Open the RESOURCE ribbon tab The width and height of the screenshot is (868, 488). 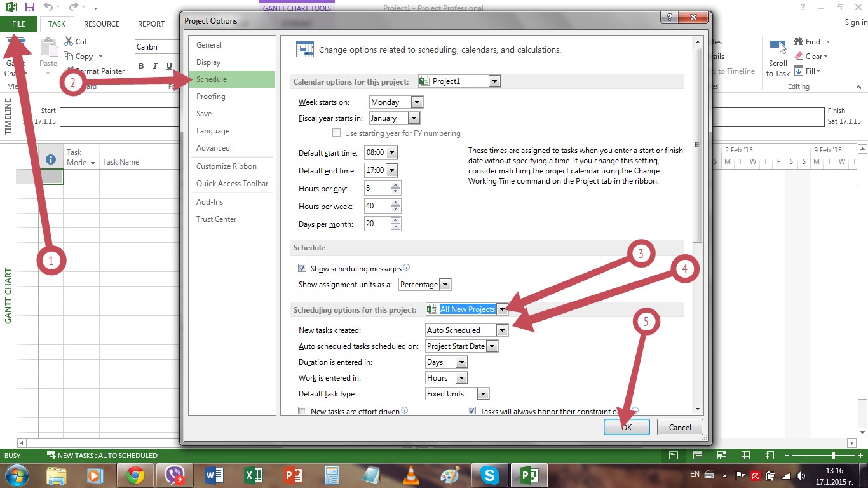tap(102, 24)
